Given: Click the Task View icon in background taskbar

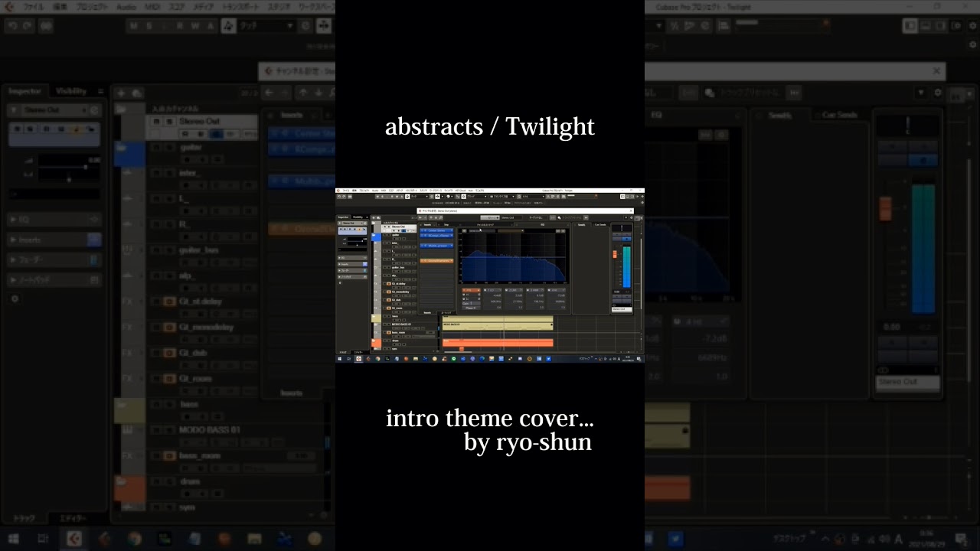Looking at the screenshot, I should [x=44, y=539].
